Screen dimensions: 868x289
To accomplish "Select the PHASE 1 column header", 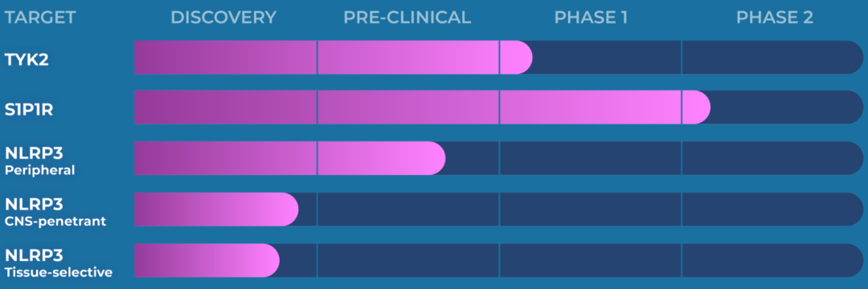I will click(591, 18).
